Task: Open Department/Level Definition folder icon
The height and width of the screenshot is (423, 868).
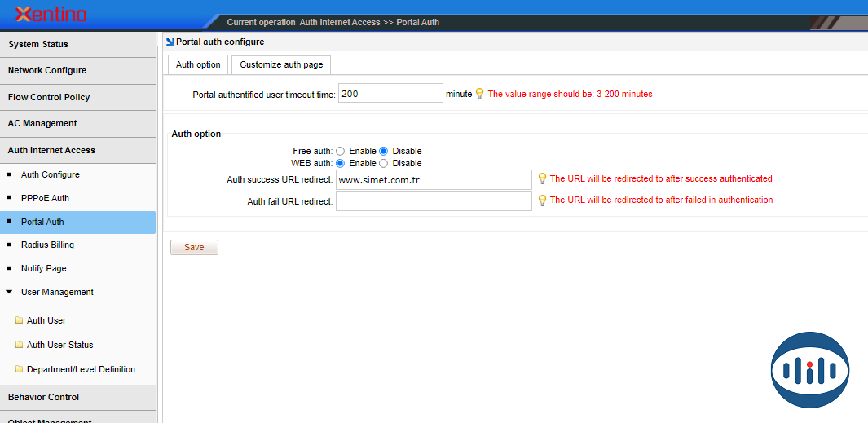Action: pos(19,369)
